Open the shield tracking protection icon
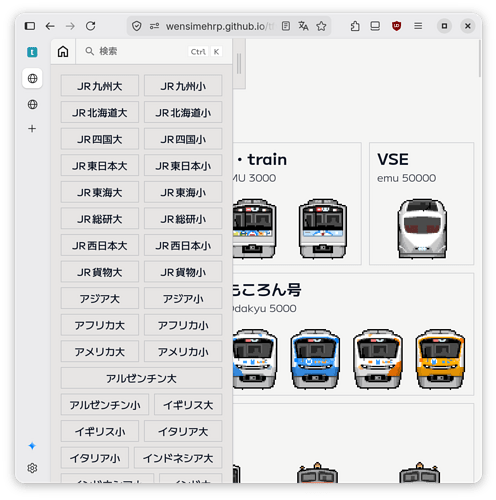Viewport: 496px width, 500px height. [x=137, y=26]
